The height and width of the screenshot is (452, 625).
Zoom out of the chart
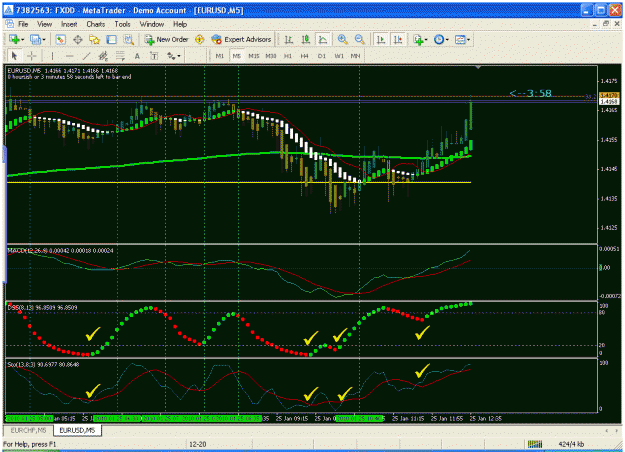tap(359, 39)
